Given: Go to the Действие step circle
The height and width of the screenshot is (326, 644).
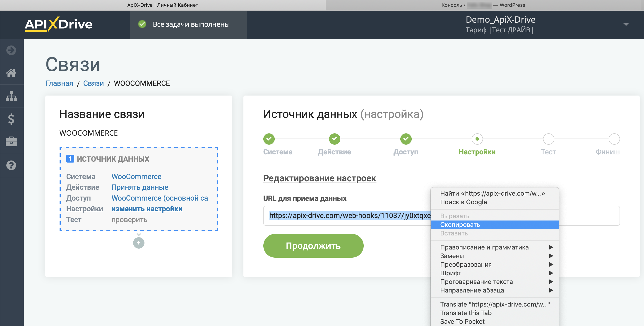Looking at the screenshot, I should click(334, 139).
